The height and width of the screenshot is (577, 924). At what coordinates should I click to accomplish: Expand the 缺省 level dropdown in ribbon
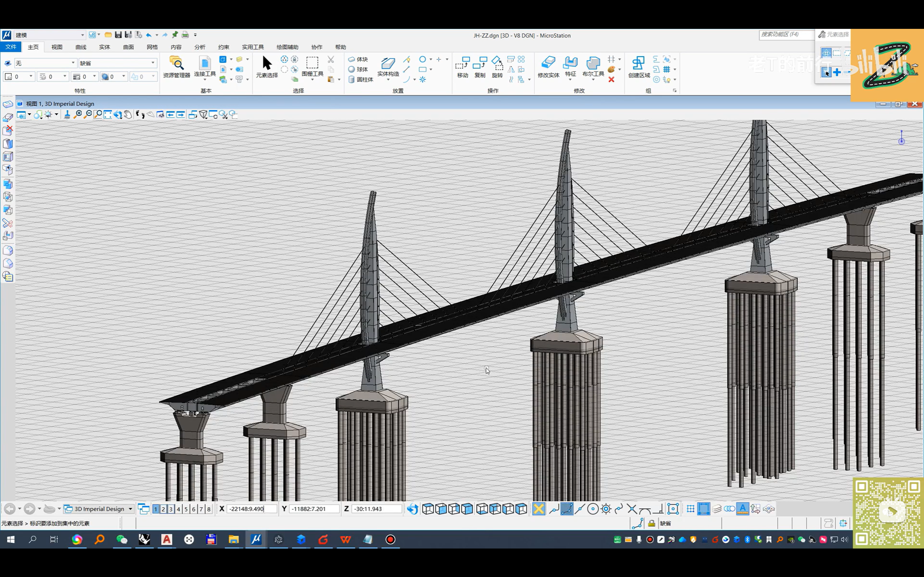[x=153, y=63]
